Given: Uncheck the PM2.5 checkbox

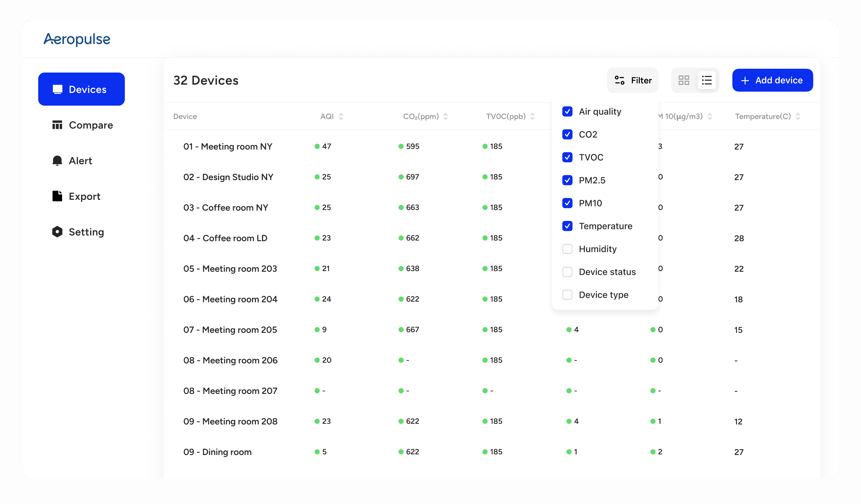Looking at the screenshot, I should (567, 180).
